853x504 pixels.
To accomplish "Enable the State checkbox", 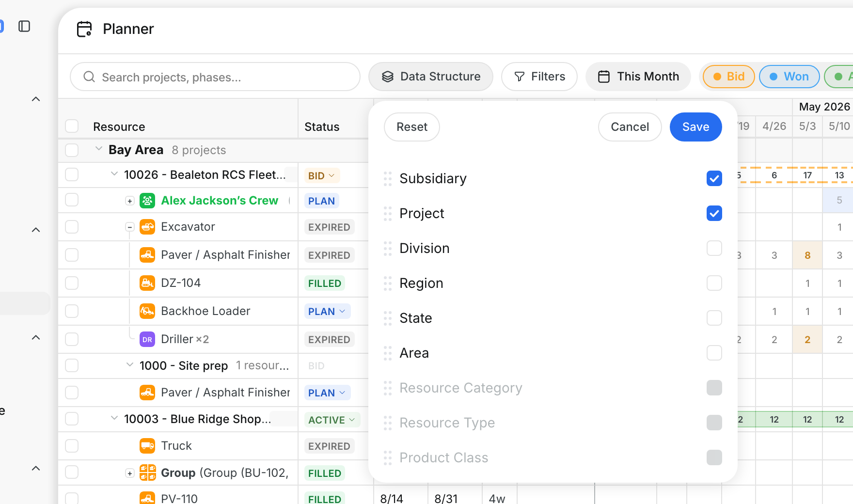I will [714, 318].
